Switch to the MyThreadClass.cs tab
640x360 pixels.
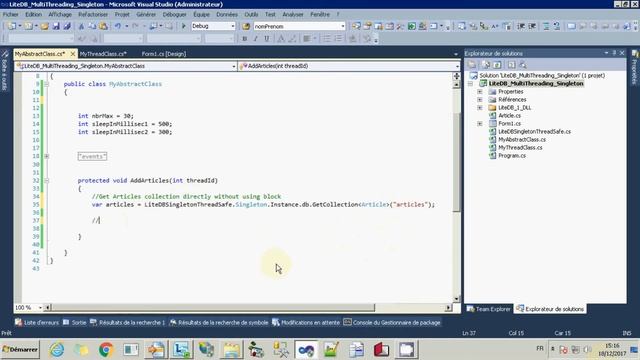pos(103,54)
